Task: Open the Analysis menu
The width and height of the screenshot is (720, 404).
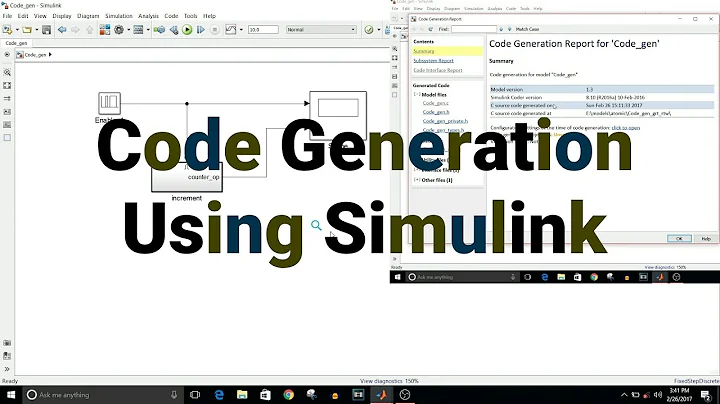Action: (148, 16)
